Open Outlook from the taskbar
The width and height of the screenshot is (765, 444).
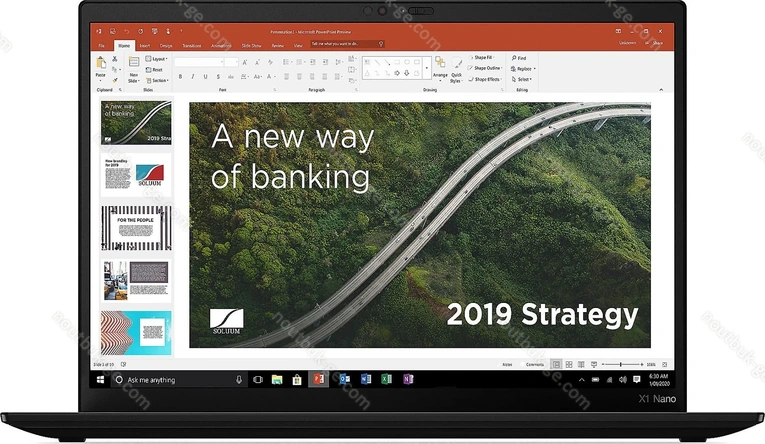(x=345, y=379)
